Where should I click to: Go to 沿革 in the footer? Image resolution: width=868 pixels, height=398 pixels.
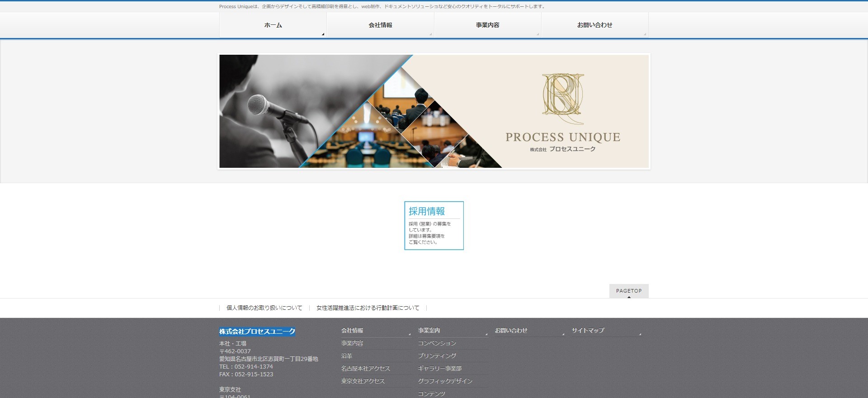coord(347,356)
